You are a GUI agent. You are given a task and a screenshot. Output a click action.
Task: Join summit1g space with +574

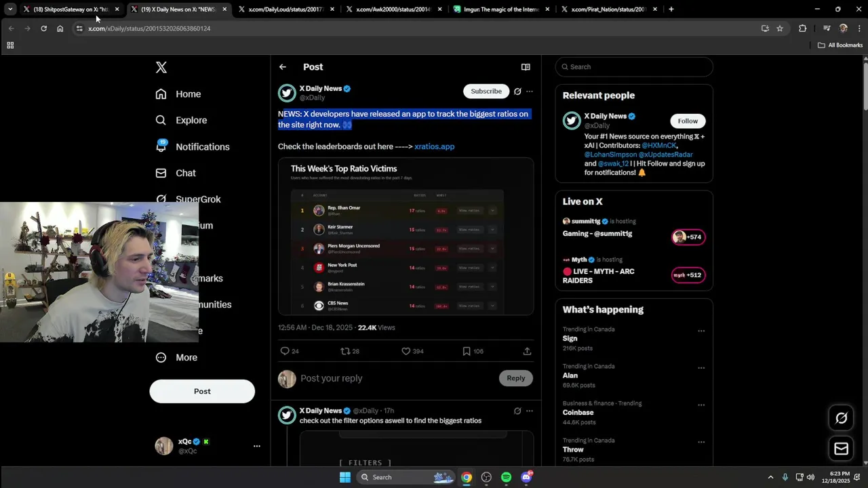click(688, 237)
